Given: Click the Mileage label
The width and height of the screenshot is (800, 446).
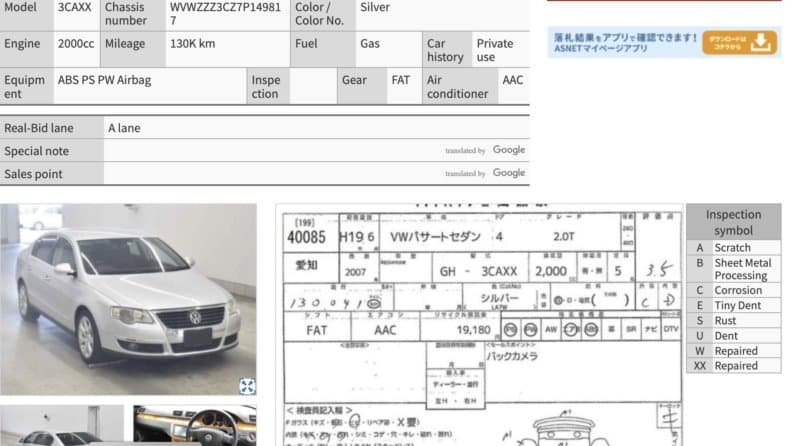Looking at the screenshot, I should [125, 44].
